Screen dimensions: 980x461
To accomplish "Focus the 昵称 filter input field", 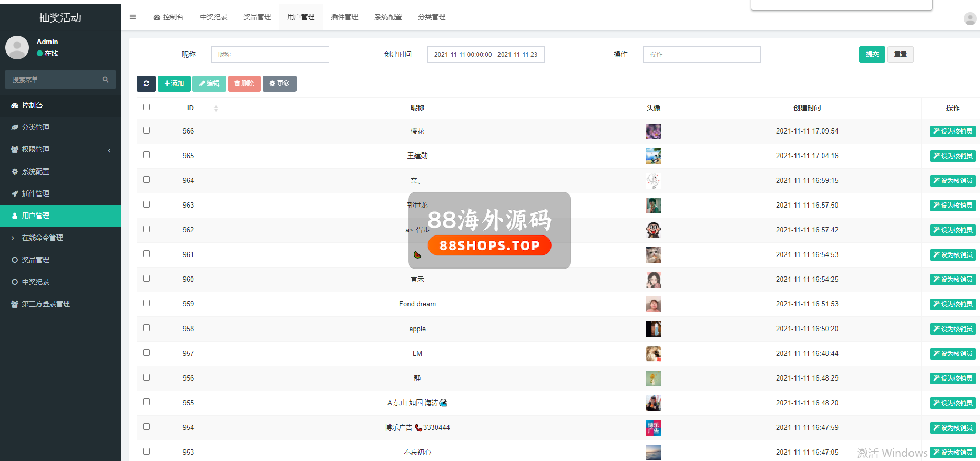I will point(270,54).
